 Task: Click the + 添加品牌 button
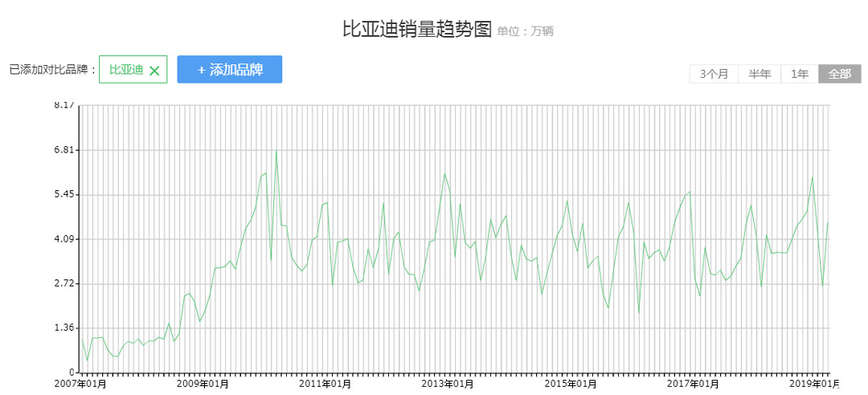click(x=230, y=70)
